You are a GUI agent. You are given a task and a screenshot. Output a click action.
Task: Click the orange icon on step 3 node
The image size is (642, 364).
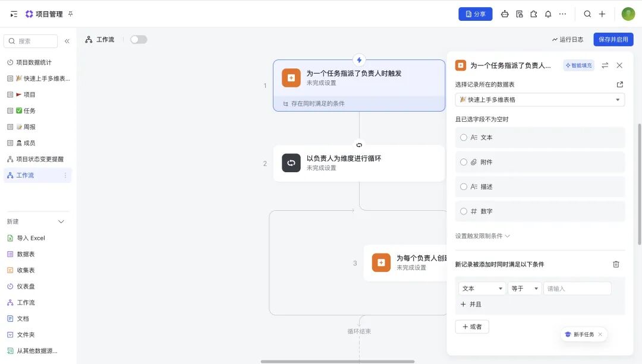click(x=381, y=262)
